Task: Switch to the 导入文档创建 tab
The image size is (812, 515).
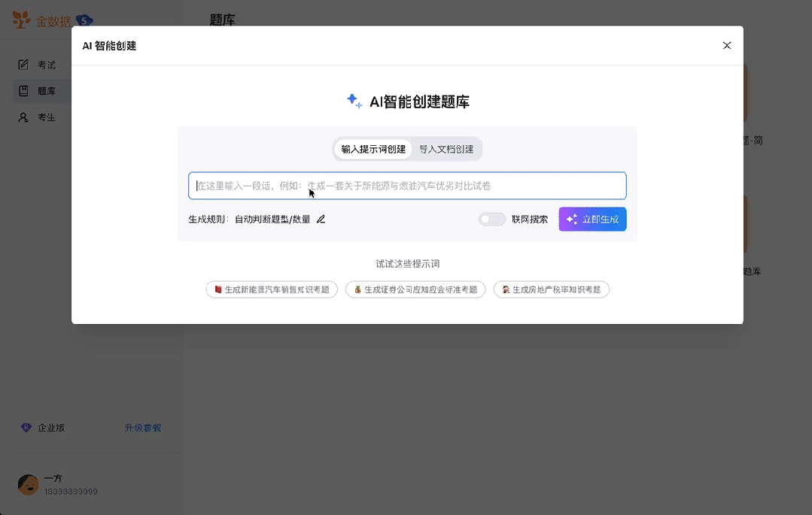Action: click(x=447, y=149)
